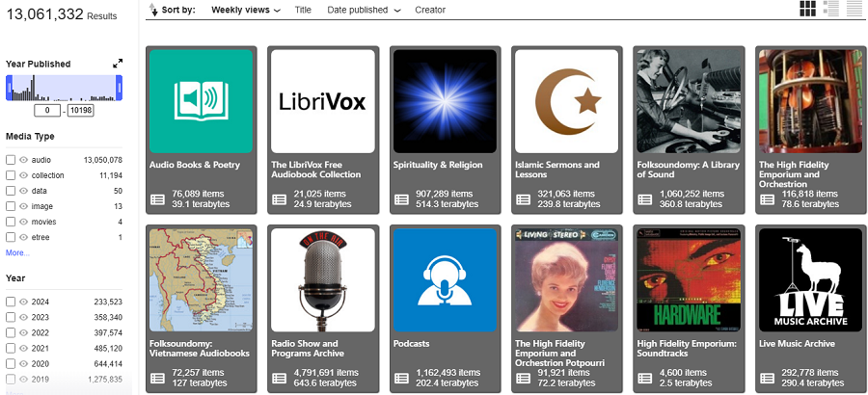Check the 2021 year checkbox

click(x=11, y=348)
